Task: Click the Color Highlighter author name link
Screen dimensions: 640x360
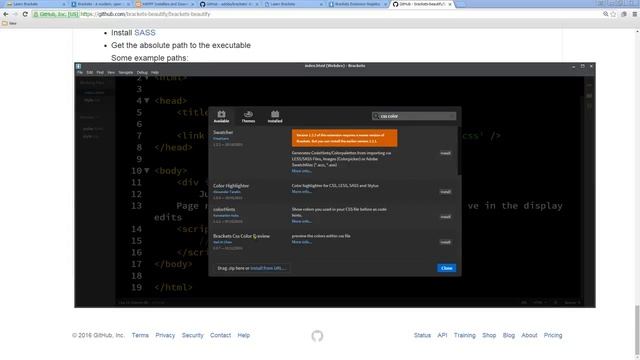Action: (227, 192)
